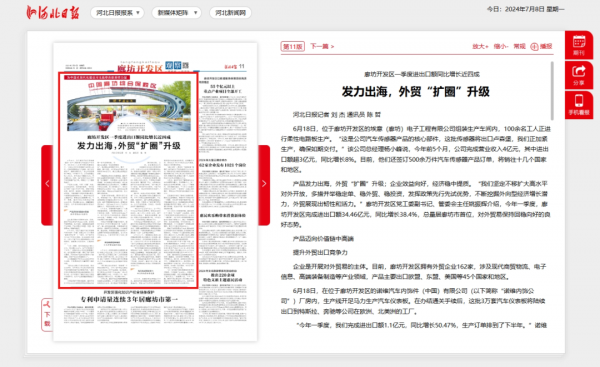Shrink text with 缩小-
600x367 pixels.
coord(501,46)
